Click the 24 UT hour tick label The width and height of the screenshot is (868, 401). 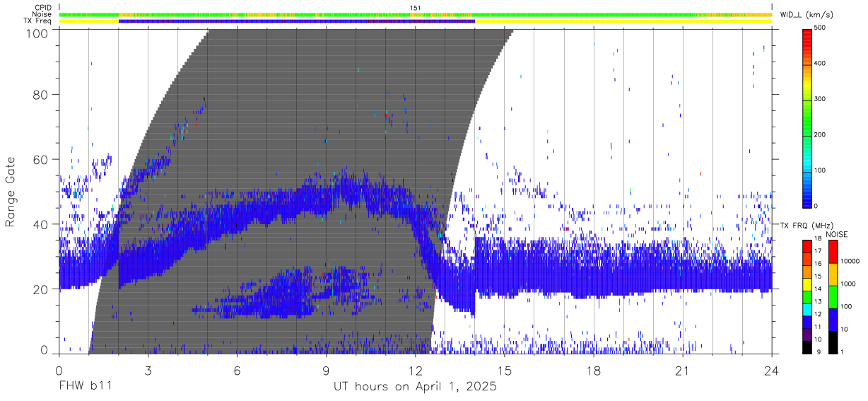click(x=772, y=370)
